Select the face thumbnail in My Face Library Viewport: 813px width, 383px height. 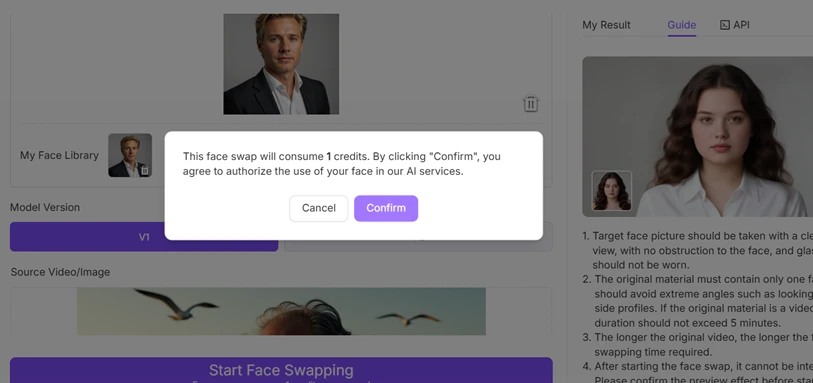130,155
